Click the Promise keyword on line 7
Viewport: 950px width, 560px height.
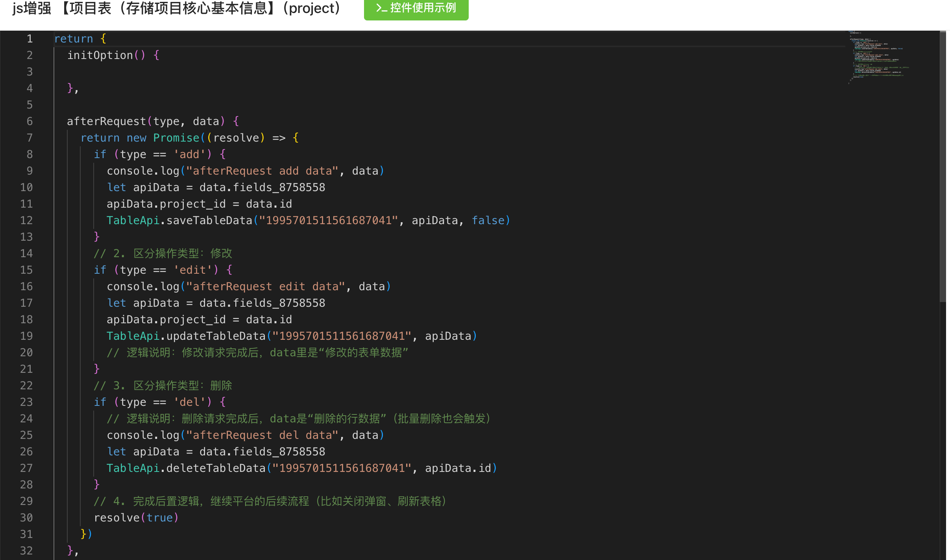tap(176, 138)
